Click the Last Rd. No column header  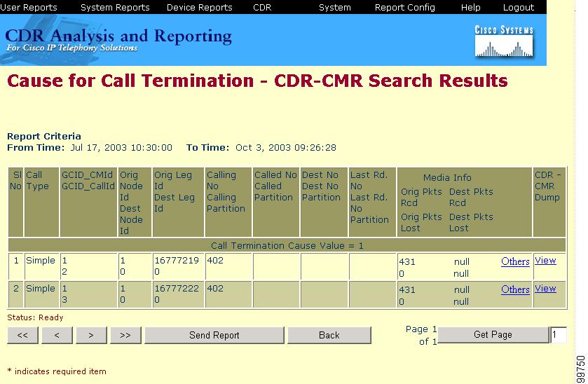372,202
